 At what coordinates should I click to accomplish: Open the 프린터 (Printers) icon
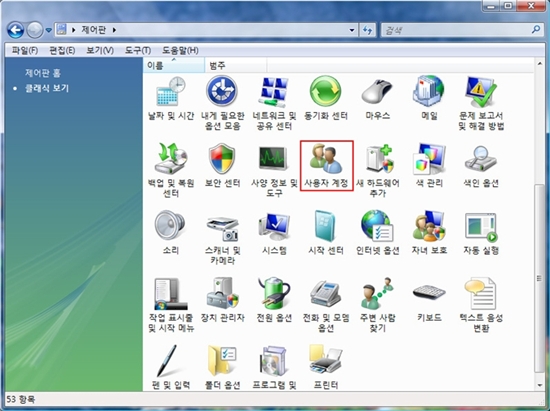click(326, 367)
